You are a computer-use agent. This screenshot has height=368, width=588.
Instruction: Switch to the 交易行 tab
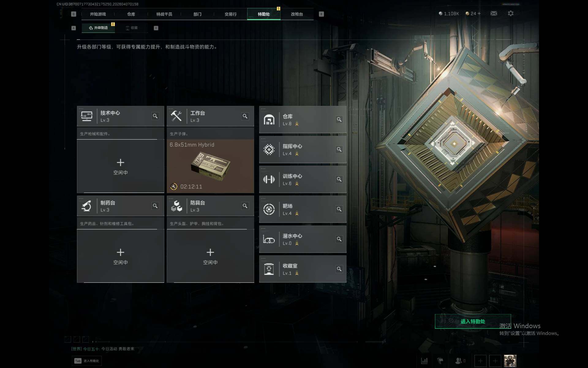tap(231, 14)
